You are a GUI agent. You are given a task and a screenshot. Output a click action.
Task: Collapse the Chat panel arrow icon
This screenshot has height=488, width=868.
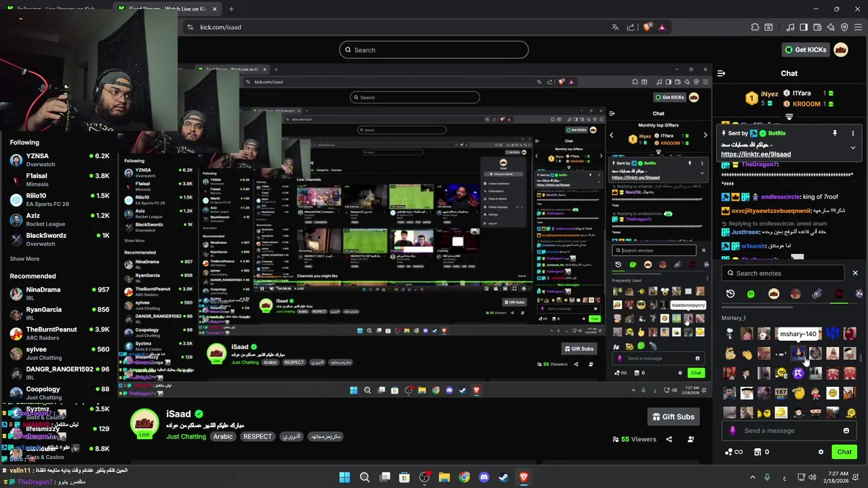(722, 73)
